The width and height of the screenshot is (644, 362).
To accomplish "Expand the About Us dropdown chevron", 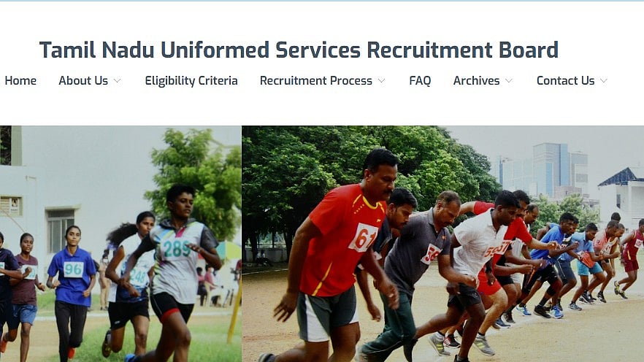I will pos(117,81).
